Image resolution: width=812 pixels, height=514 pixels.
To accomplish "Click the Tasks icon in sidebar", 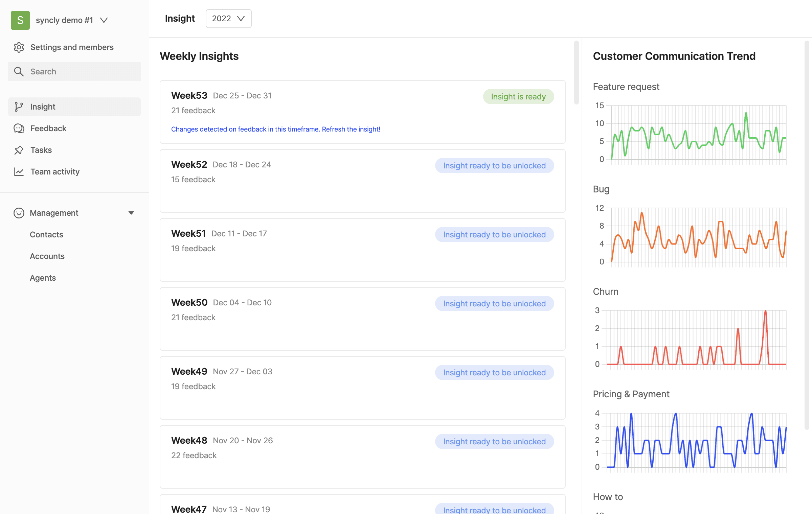I will (20, 150).
